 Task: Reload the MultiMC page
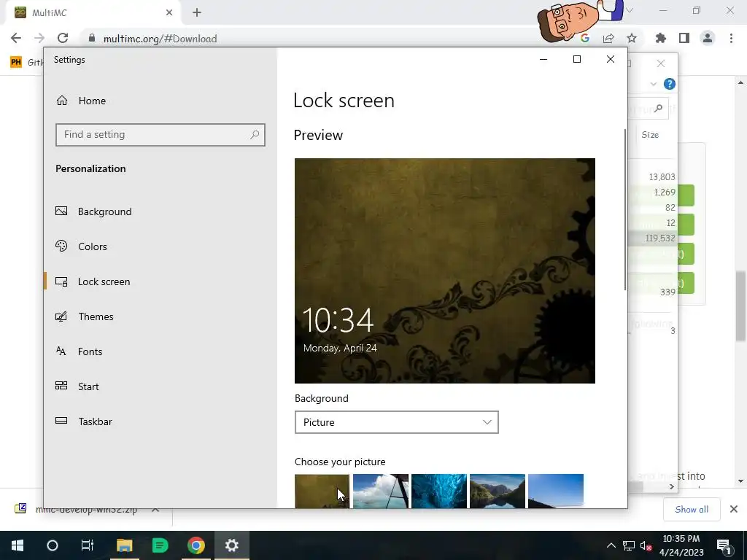point(63,38)
